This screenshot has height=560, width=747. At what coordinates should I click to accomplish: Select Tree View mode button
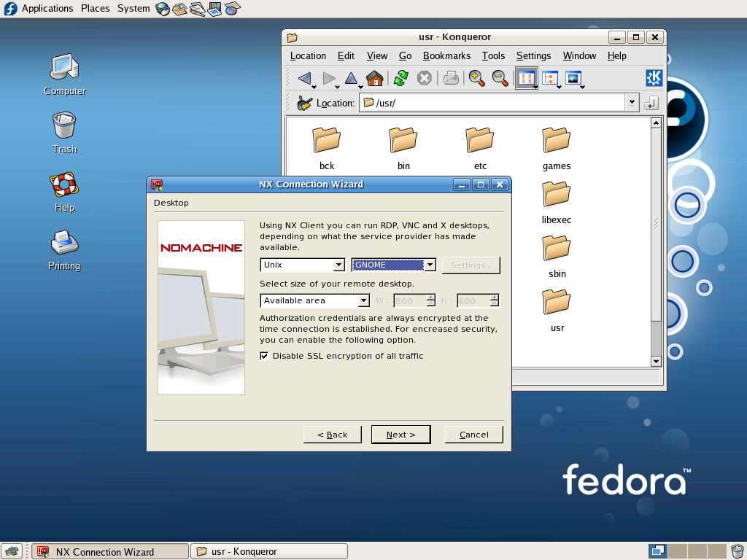coord(550,78)
